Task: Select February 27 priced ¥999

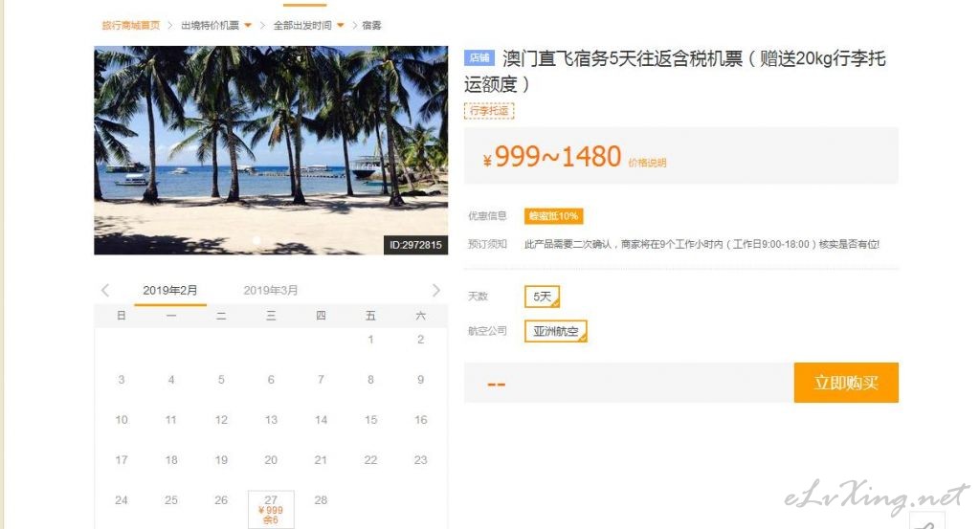Action: tap(271, 509)
